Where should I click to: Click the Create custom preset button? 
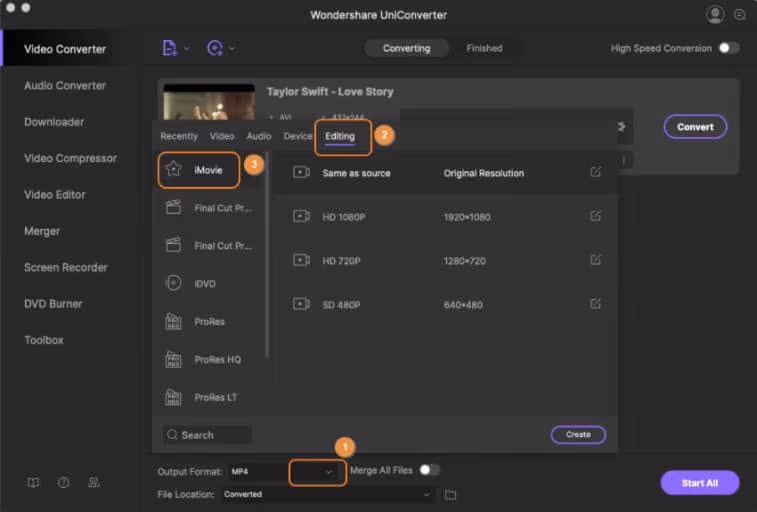click(x=578, y=434)
